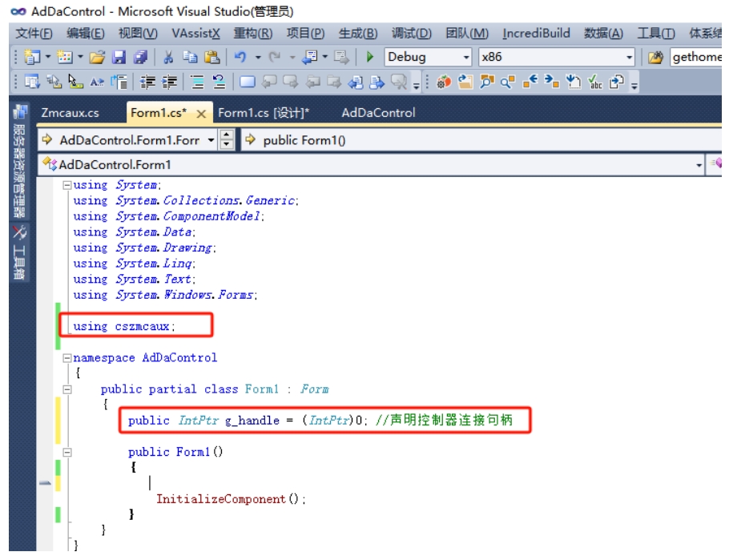This screenshot has width=729, height=560.
Task: Open the VAssistX menu
Action: 195,33
